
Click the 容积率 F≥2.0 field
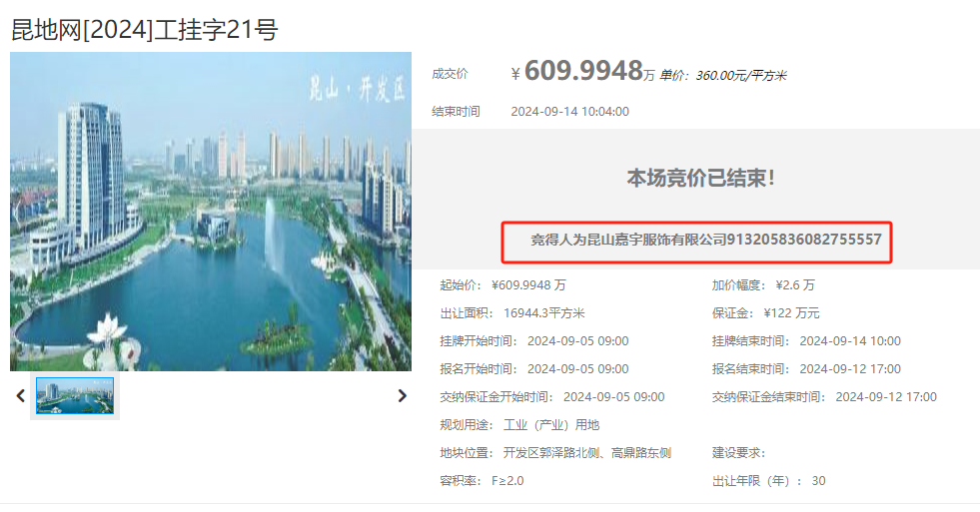pos(482,481)
